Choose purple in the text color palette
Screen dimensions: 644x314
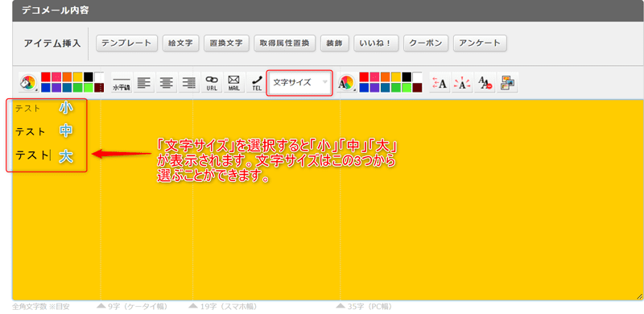(x=374, y=88)
